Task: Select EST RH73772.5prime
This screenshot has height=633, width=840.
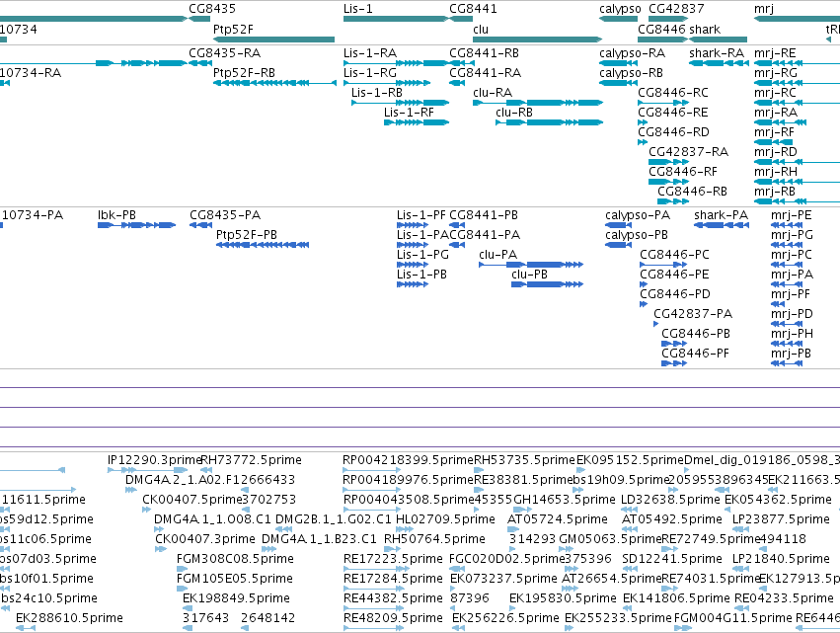Action: coord(251,460)
